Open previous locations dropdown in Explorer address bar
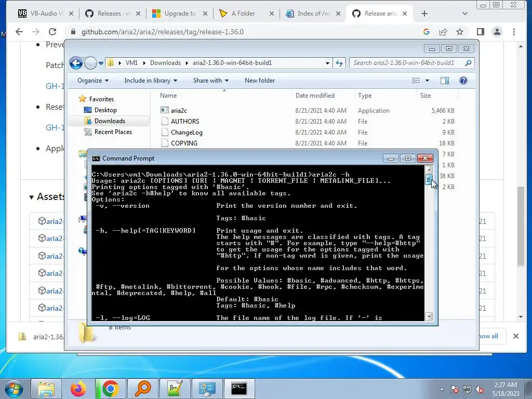The height and width of the screenshot is (399, 532). click(327, 63)
